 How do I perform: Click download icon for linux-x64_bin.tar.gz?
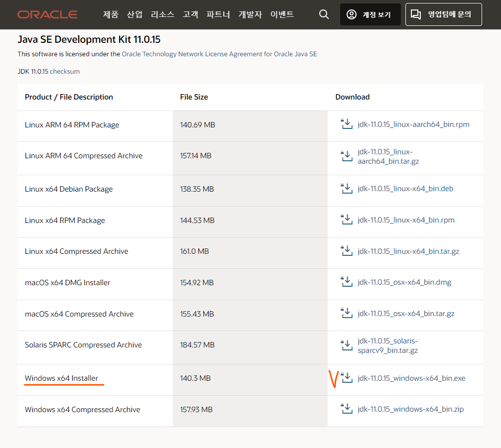[347, 251]
